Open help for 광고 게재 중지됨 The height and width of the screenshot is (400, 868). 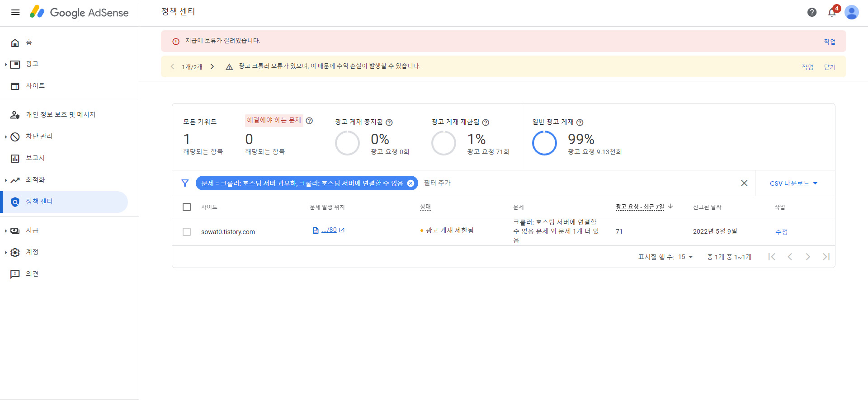(x=389, y=122)
